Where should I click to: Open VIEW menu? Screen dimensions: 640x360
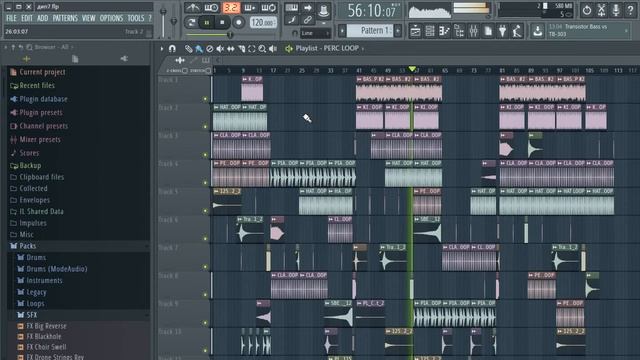coord(88,18)
